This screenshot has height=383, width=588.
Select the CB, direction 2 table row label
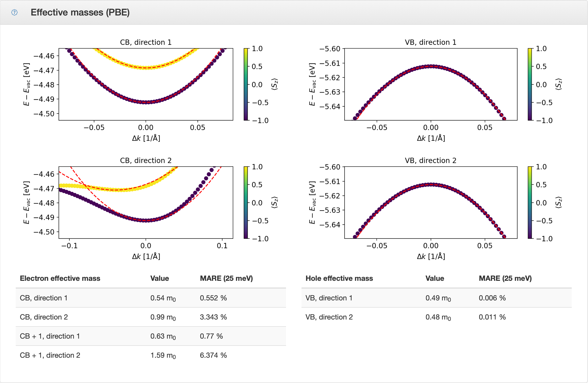click(44, 317)
